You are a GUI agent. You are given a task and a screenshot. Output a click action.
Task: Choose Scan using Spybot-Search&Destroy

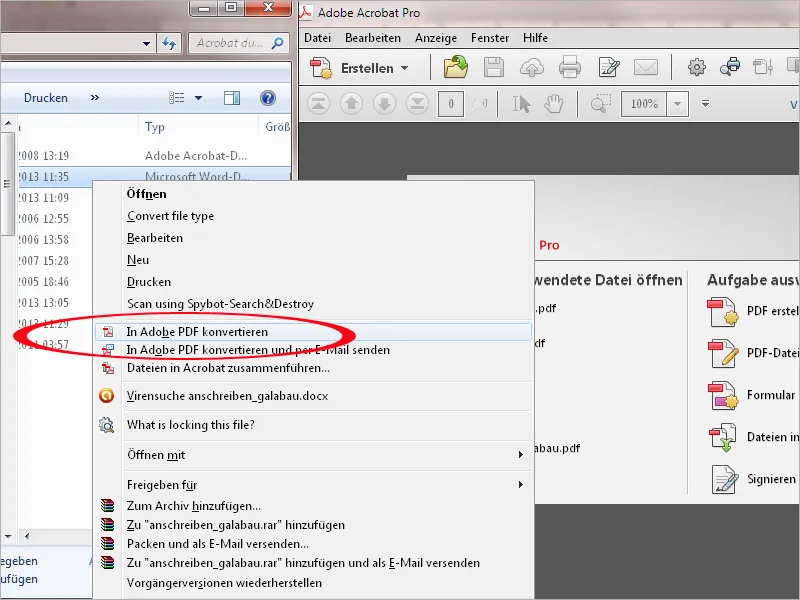pos(313,304)
